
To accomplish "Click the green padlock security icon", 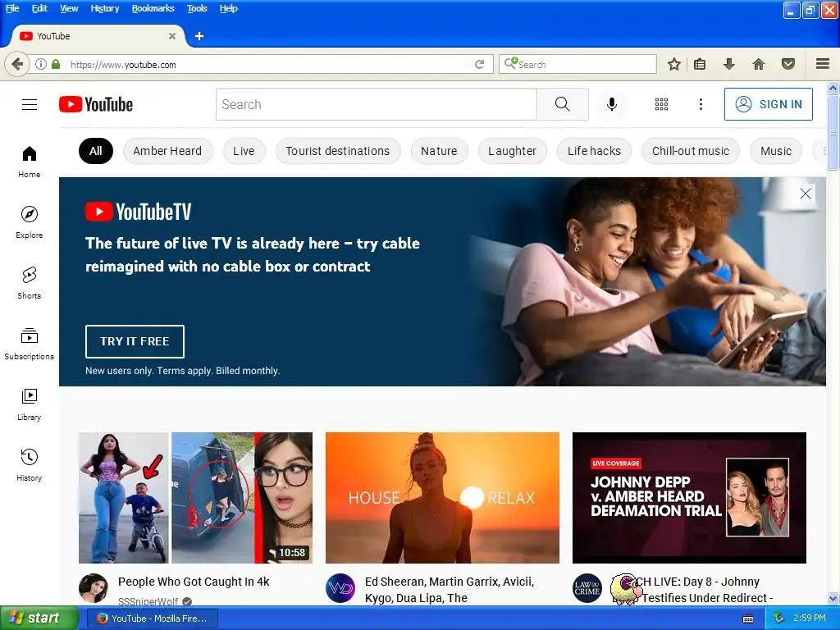I will [x=56, y=64].
